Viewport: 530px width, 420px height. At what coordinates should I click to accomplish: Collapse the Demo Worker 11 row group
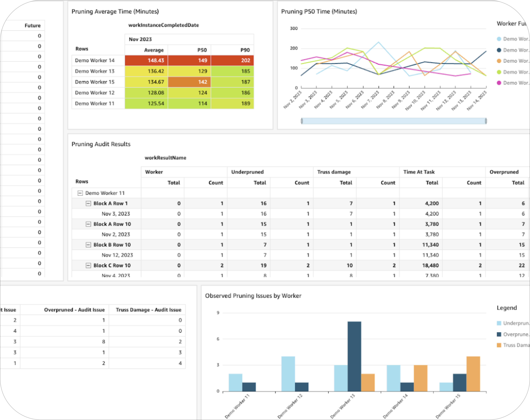80,193
